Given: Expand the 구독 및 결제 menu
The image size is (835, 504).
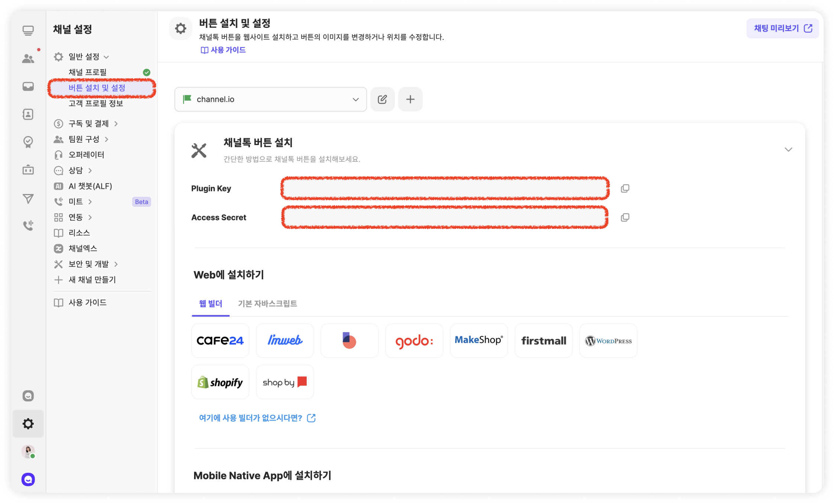Looking at the screenshot, I should point(88,123).
